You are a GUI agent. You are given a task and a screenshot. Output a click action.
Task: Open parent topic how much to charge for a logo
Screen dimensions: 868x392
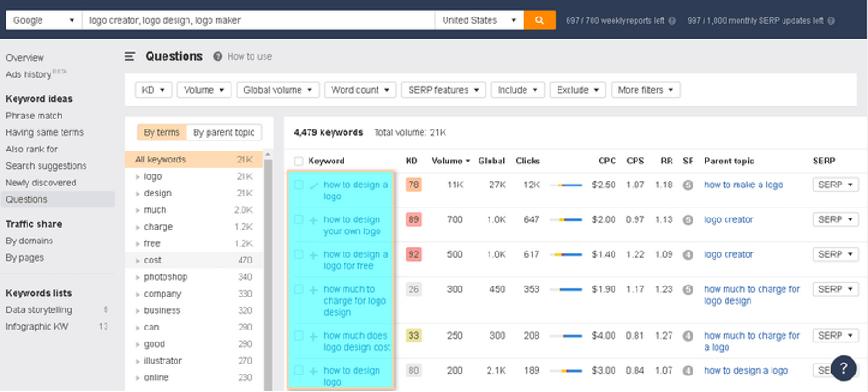(x=751, y=342)
